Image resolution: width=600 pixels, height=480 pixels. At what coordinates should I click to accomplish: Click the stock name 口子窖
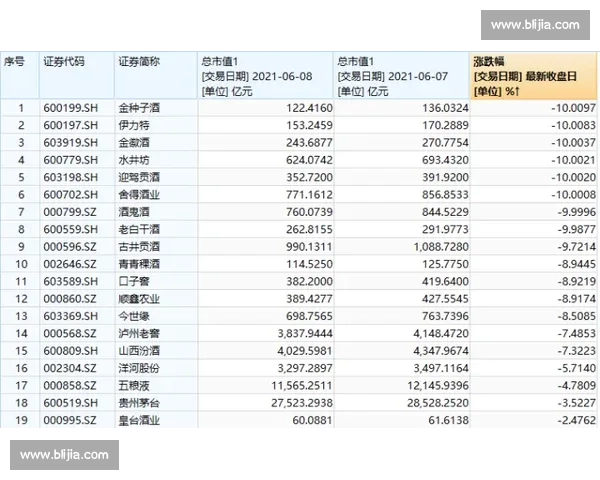pos(134,281)
